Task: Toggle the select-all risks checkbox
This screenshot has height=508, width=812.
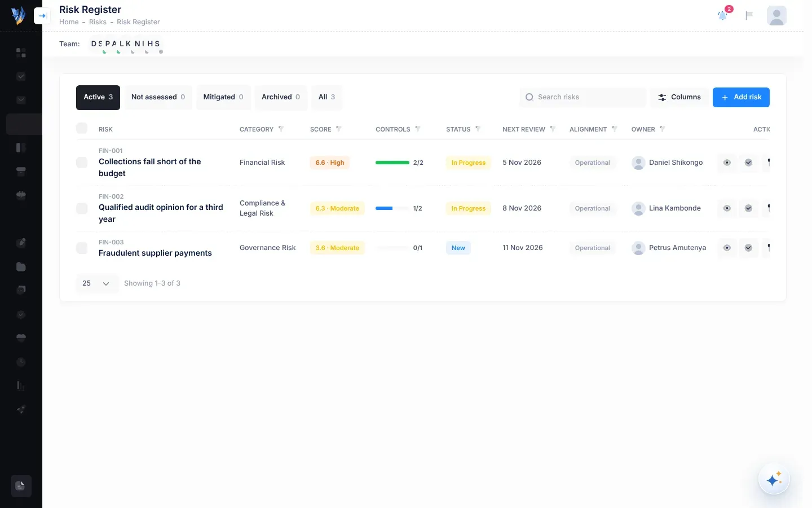Action: (x=82, y=128)
